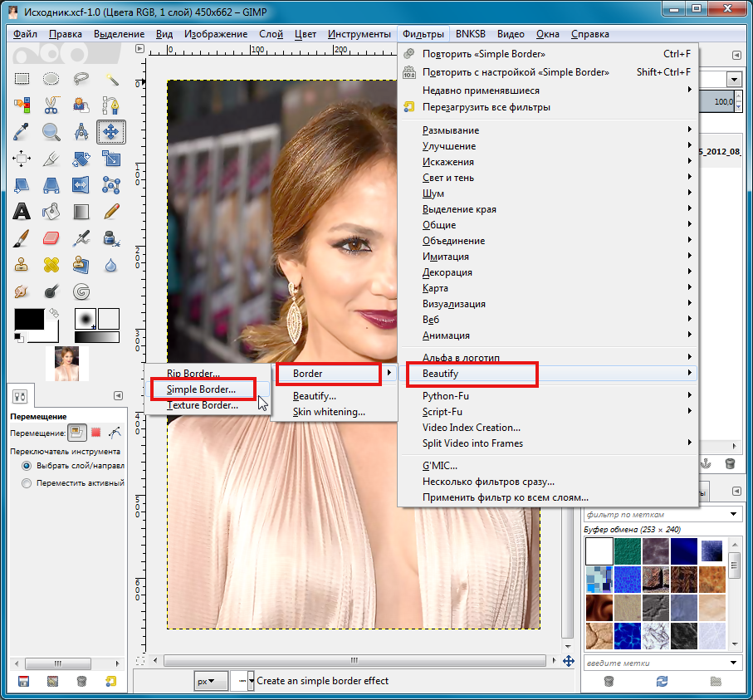Expand the Размывание submenu
Screen dimensions: 753x700
click(547, 130)
